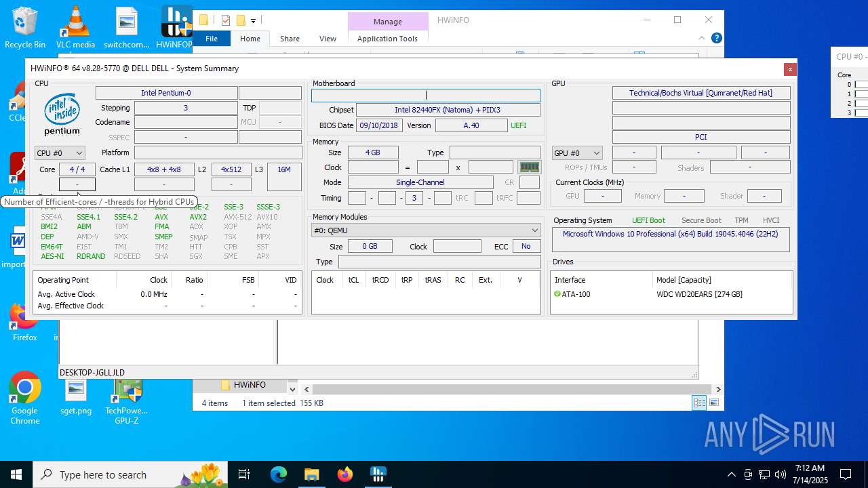Open the sget.png desktop file
The width and height of the screenshot is (868, 488).
76,397
